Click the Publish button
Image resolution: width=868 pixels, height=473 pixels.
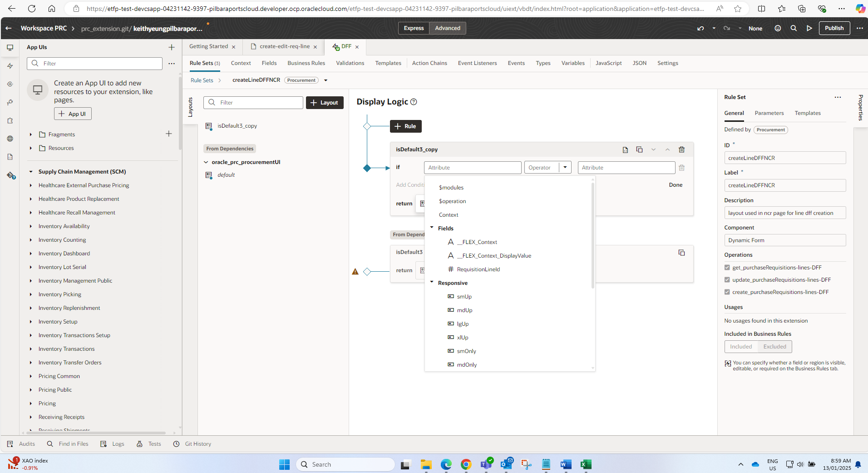(834, 28)
